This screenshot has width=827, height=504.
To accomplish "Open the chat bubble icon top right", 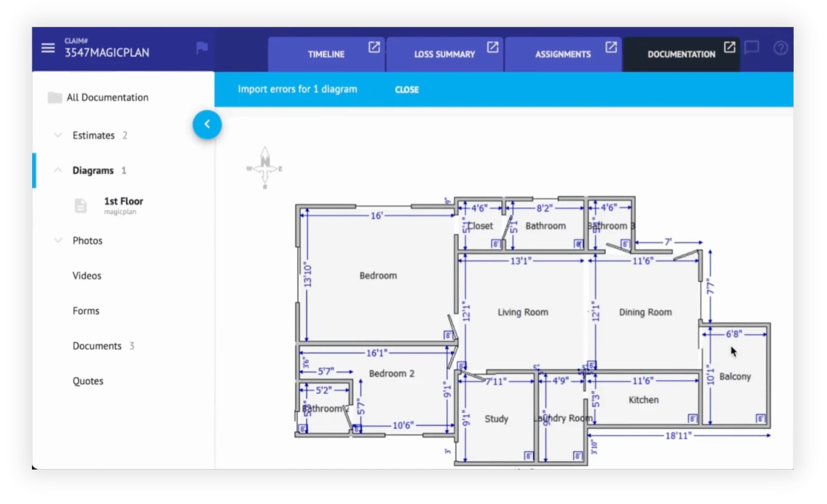I will (751, 48).
